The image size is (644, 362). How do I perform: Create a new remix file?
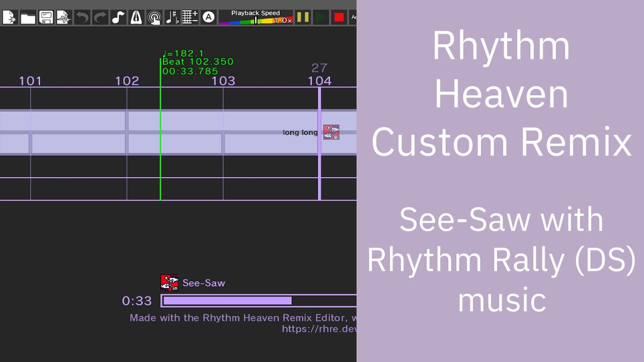click(10, 18)
